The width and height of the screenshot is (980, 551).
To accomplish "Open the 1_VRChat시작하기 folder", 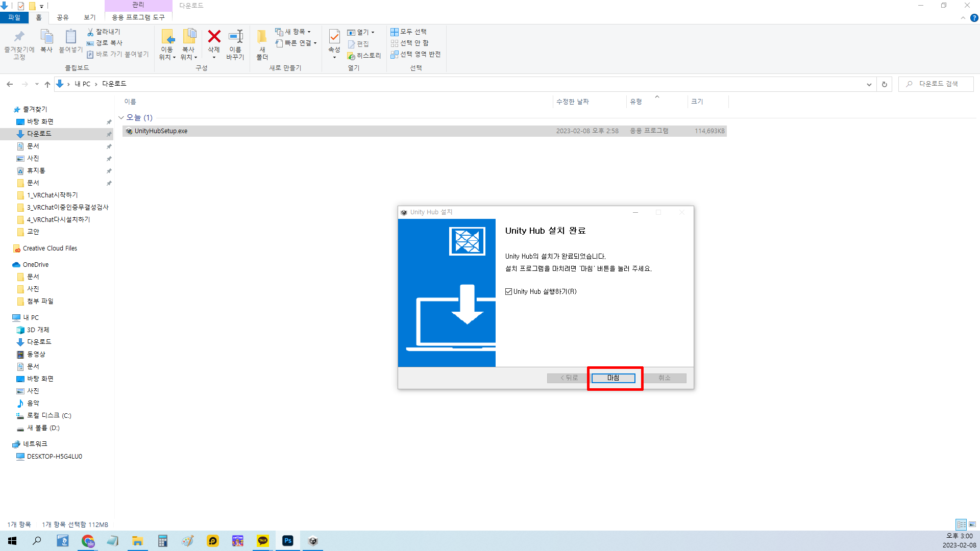I will coord(52,195).
